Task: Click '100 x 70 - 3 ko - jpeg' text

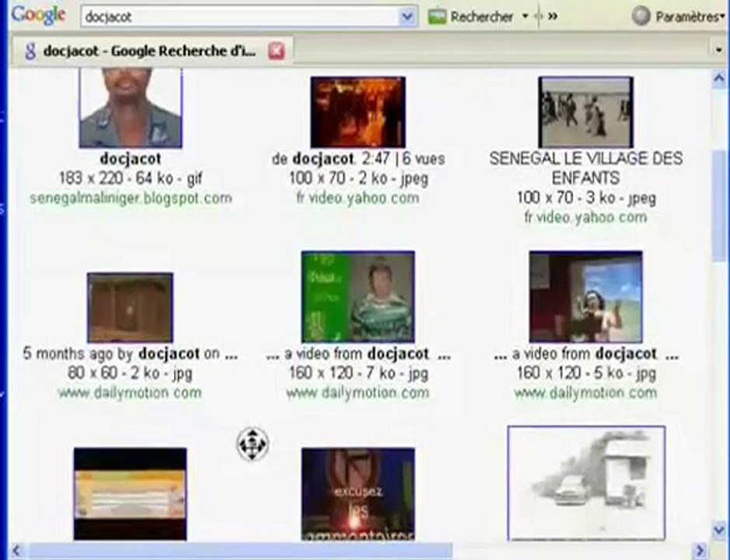Action: pos(585,198)
